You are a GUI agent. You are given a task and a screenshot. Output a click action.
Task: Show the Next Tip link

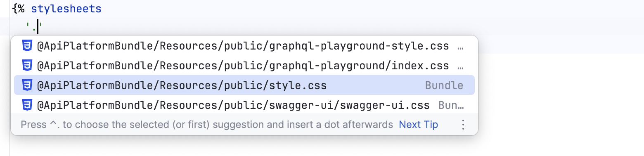coord(418,125)
